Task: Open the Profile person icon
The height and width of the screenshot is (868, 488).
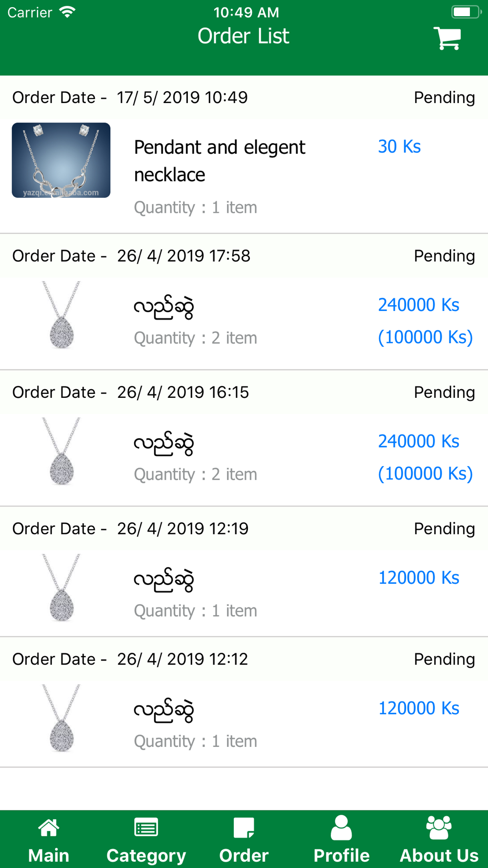Action: tap(341, 827)
